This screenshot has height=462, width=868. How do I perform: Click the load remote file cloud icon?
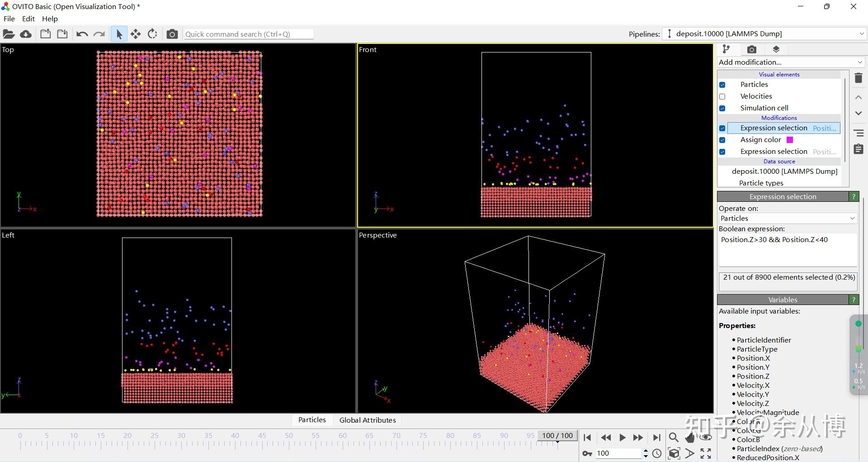pos(26,34)
